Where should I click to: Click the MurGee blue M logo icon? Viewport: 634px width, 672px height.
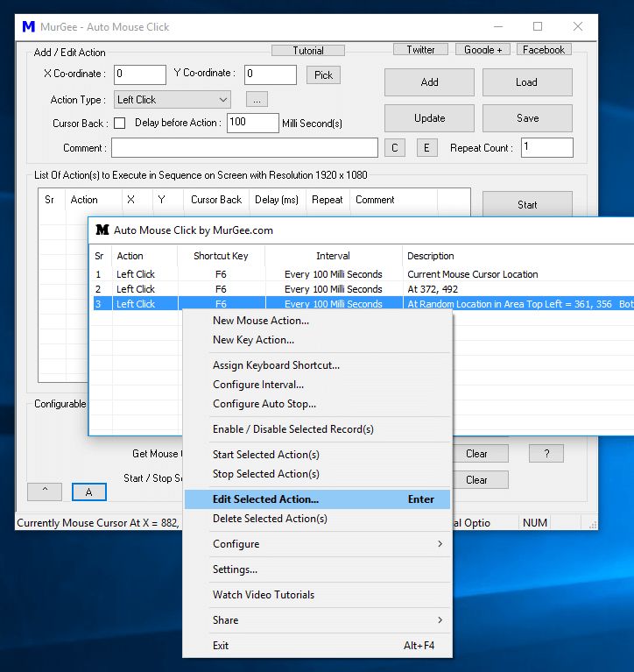click(x=29, y=26)
